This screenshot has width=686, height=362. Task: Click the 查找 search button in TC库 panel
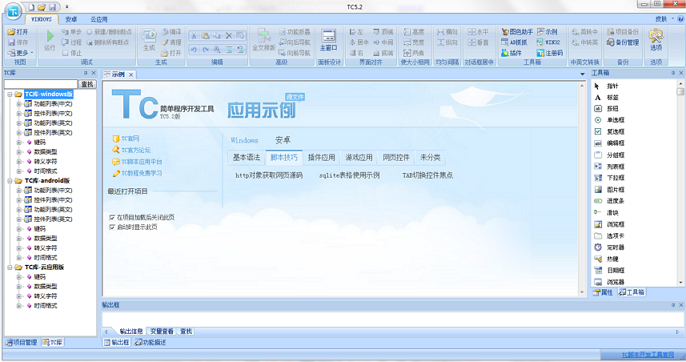click(87, 84)
